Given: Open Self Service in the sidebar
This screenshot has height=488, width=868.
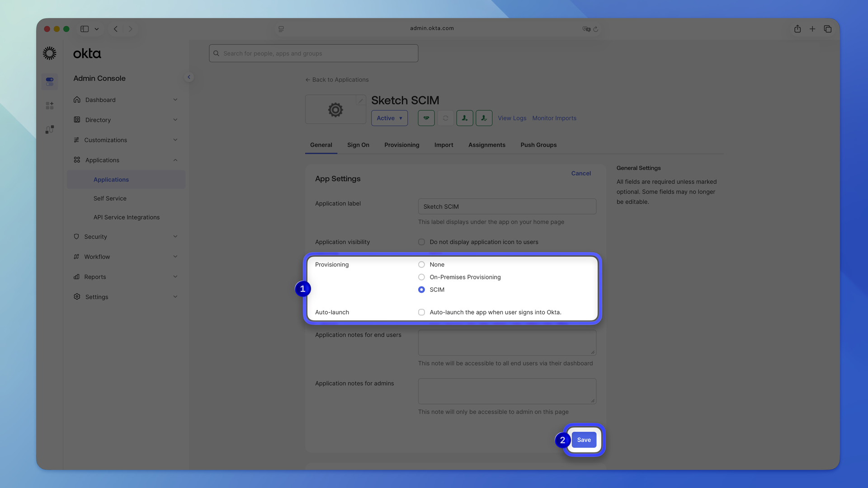Looking at the screenshot, I should pyautogui.click(x=110, y=199).
